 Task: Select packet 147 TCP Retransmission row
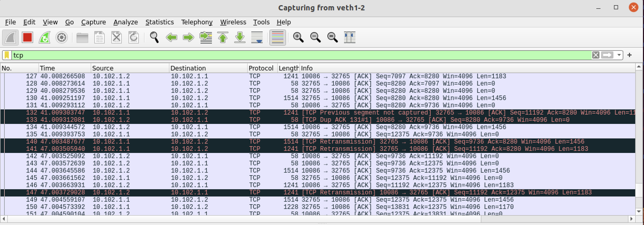point(318,192)
